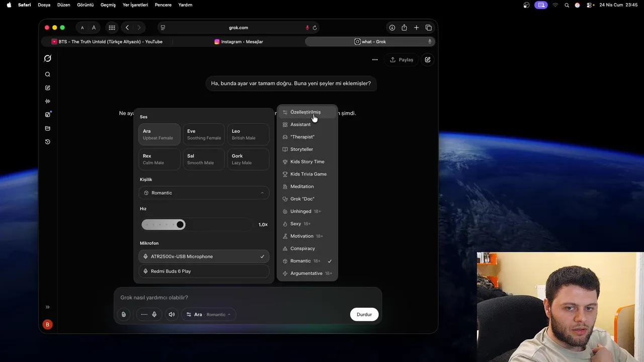Collapse the Kişilik Romantic dropdown
644x362 pixels.
pos(204,193)
